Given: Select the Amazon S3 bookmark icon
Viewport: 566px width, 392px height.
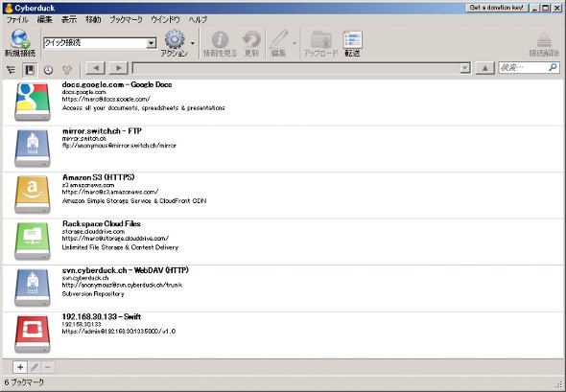Looking at the screenshot, I should [33, 195].
